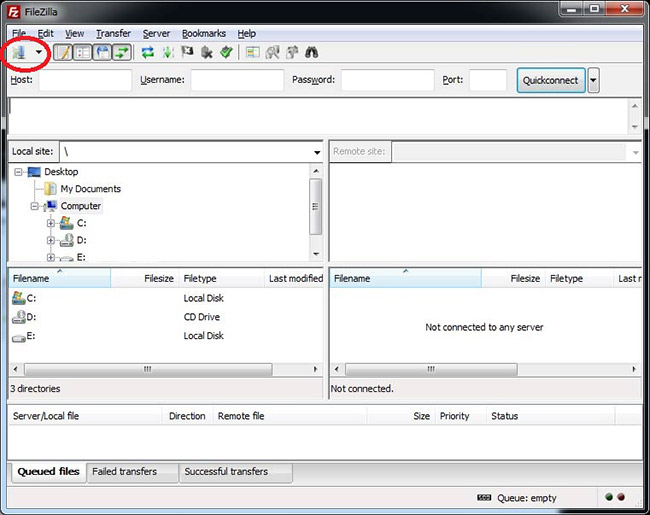Open directory listing filters icon
Image resolution: width=650 pixels, height=515 pixels.
click(252, 52)
